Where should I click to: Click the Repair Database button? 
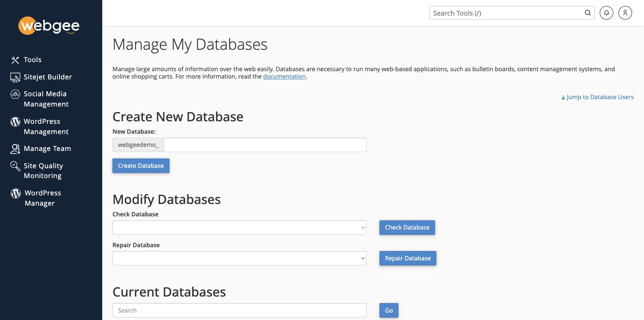tap(408, 258)
